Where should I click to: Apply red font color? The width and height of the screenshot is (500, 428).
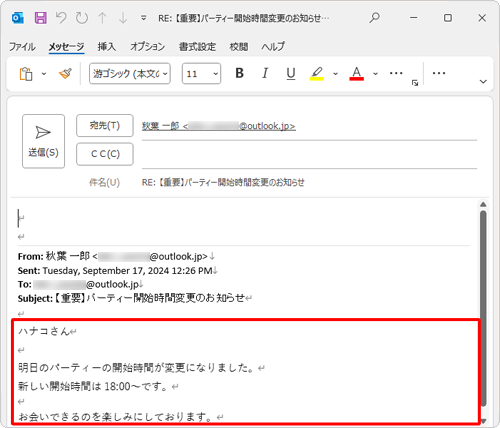pos(356,73)
